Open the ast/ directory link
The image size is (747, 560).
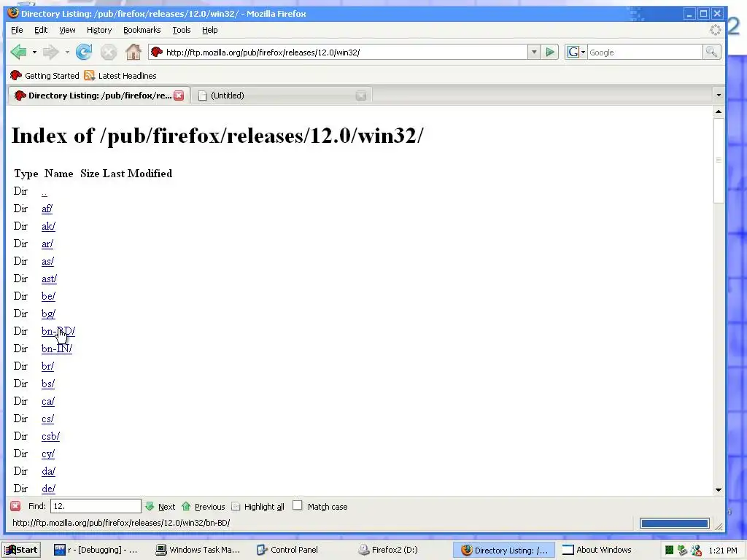tap(49, 279)
